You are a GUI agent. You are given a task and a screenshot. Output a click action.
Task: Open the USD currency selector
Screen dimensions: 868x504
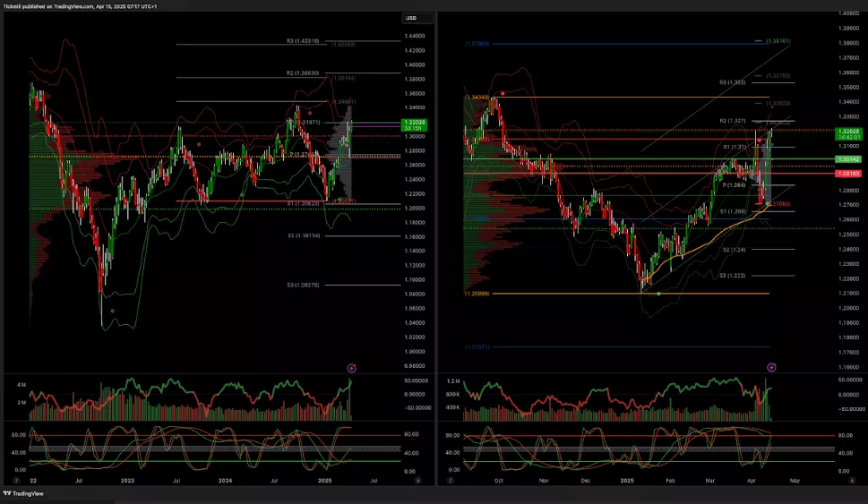point(417,18)
